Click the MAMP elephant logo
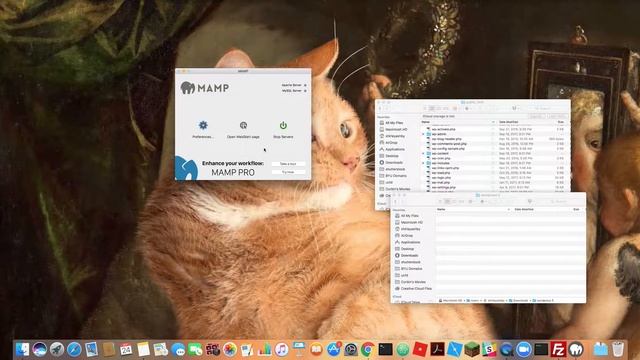This screenshot has height=360, width=640. tap(188, 87)
